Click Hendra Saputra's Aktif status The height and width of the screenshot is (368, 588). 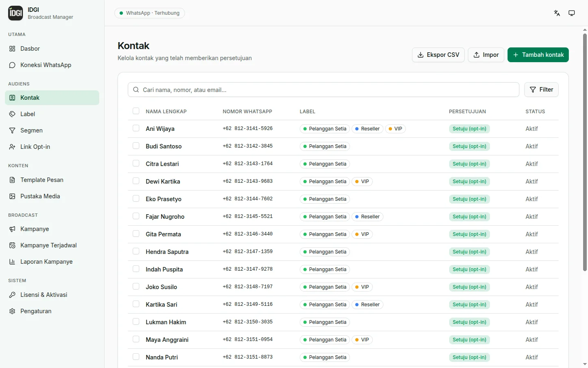pos(532,252)
